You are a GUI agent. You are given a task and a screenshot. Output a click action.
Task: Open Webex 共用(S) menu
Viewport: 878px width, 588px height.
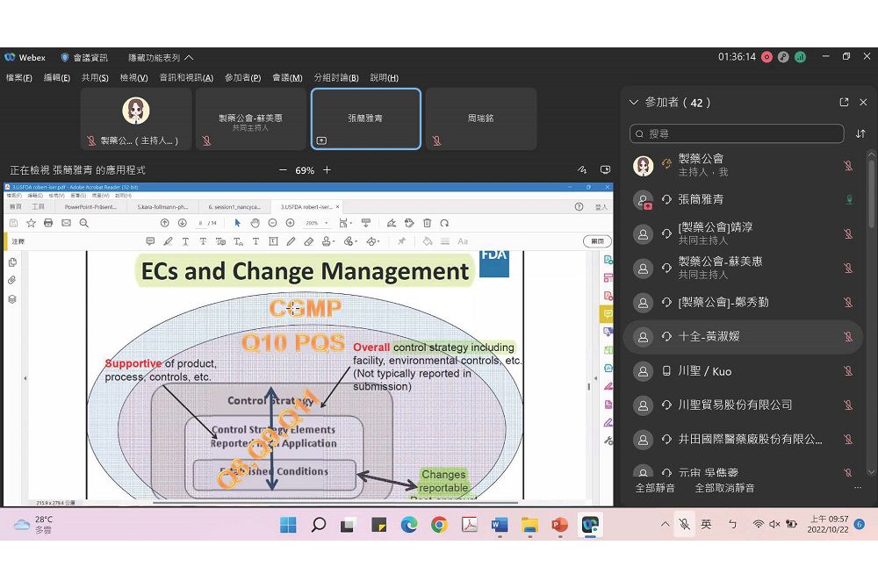click(x=95, y=78)
